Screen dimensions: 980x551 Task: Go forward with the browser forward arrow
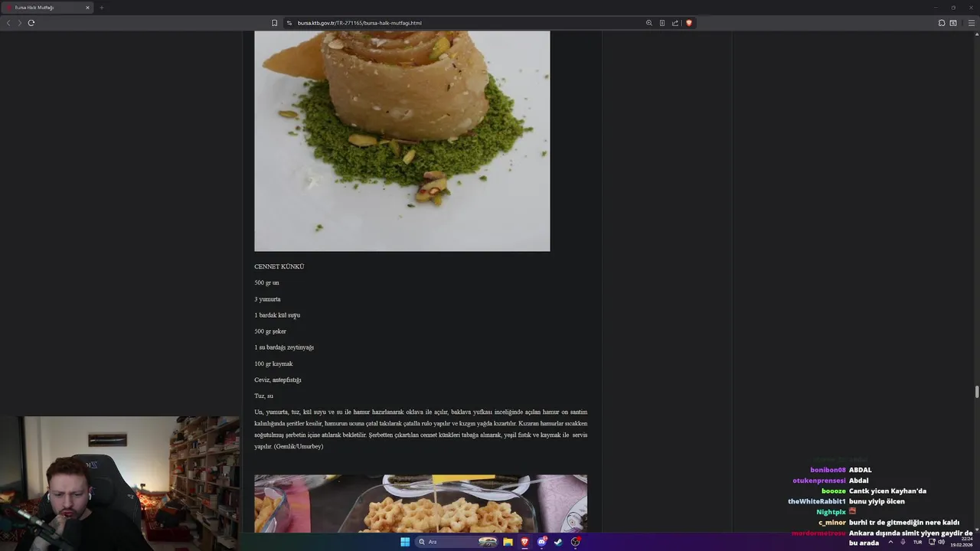(x=20, y=23)
